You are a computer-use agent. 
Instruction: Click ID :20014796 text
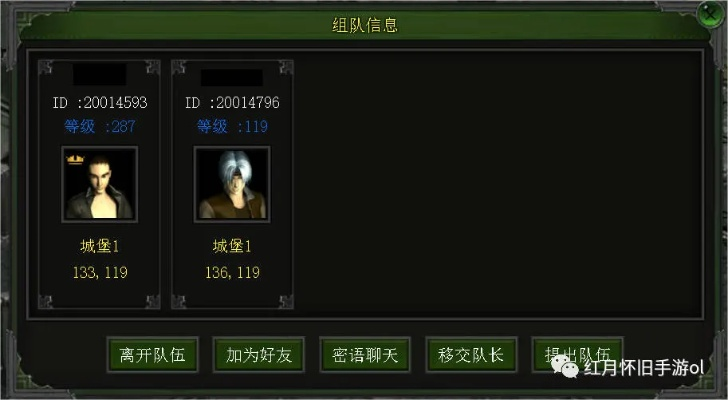(232, 103)
